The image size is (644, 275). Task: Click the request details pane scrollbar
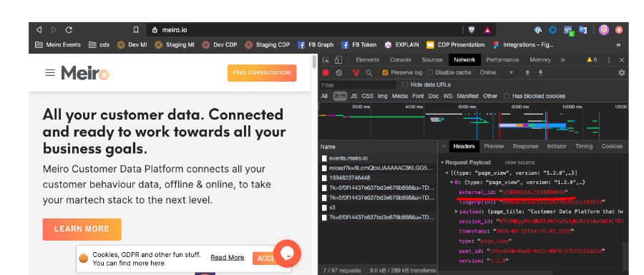pyautogui.click(x=625, y=257)
